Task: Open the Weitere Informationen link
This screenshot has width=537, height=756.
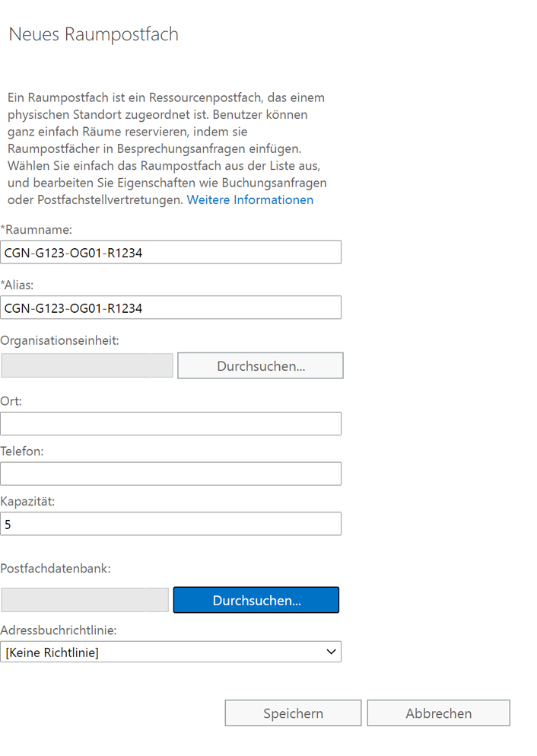Action: click(250, 199)
